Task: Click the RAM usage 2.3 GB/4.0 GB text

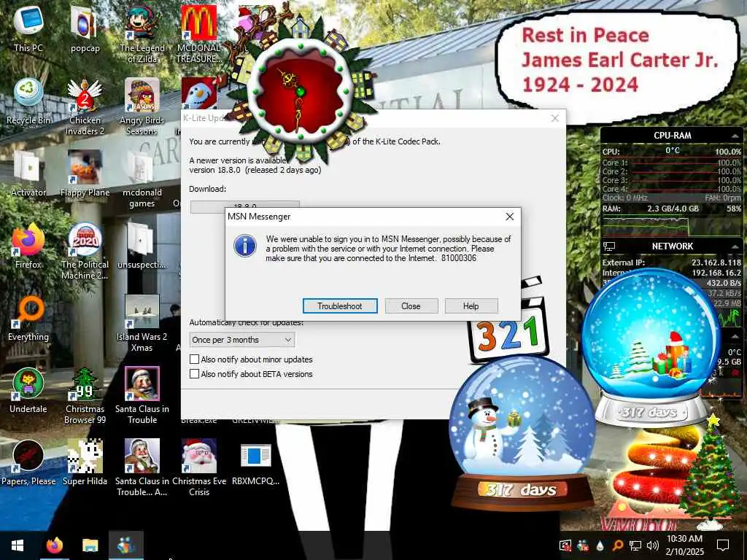Action: [673, 209]
